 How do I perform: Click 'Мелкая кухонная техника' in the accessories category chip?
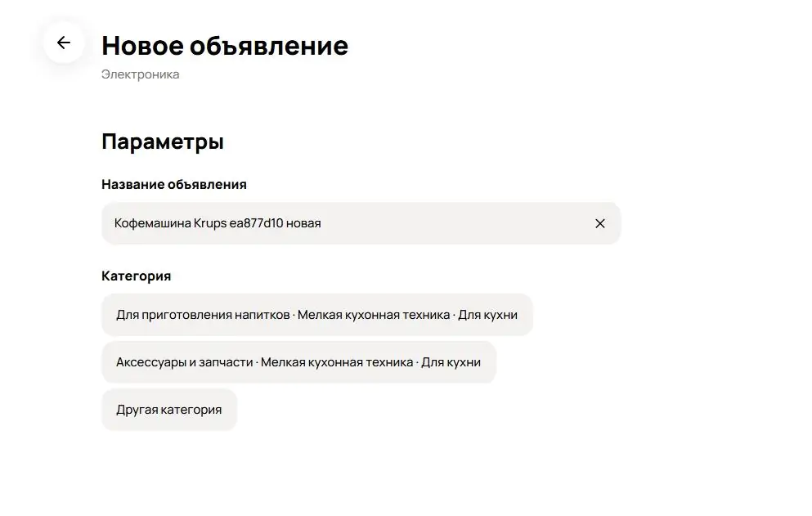(337, 362)
